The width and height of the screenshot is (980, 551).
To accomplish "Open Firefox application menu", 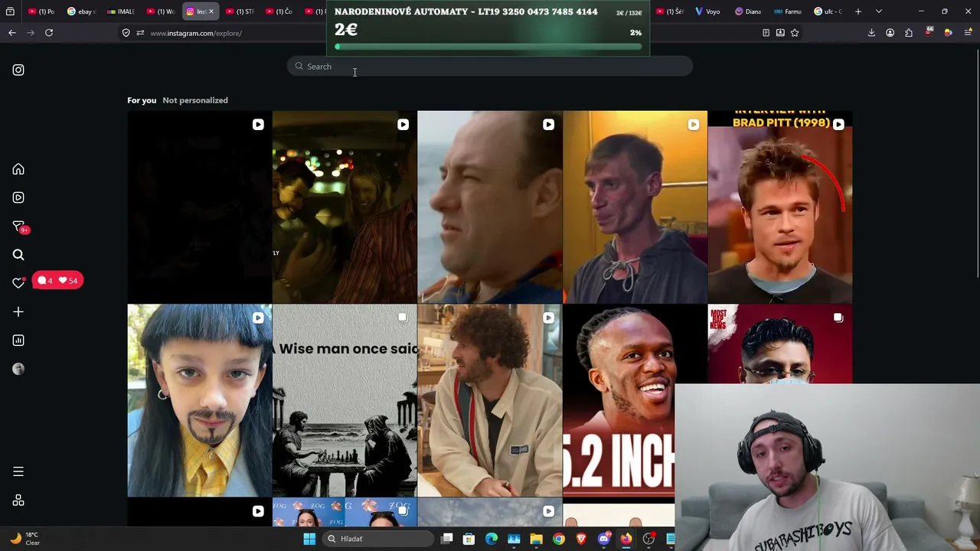I will tap(969, 33).
